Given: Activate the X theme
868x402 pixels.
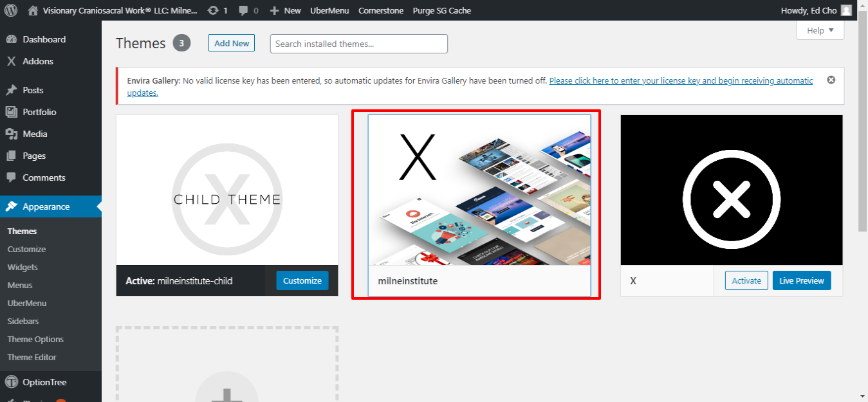Looking at the screenshot, I should pyautogui.click(x=746, y=280).
